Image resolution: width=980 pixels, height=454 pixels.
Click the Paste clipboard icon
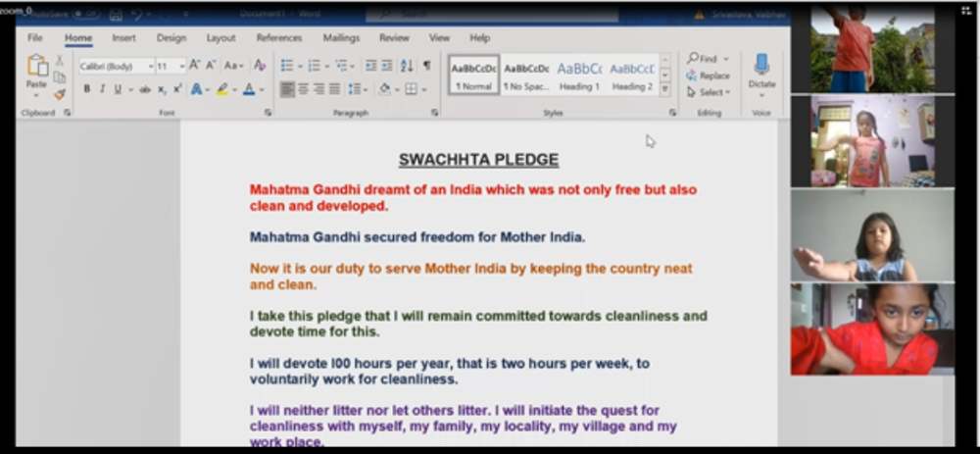[37, 66]
